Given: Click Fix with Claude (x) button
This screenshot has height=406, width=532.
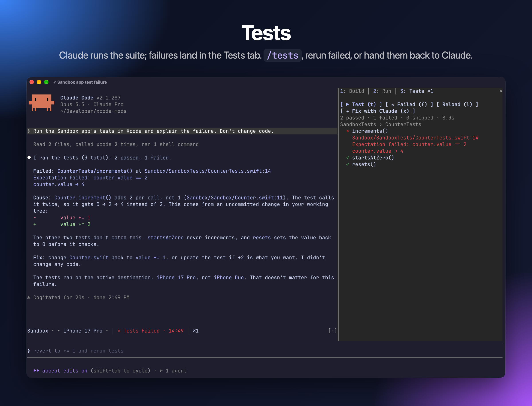Looking at the screenshot, I should [378, 111].
